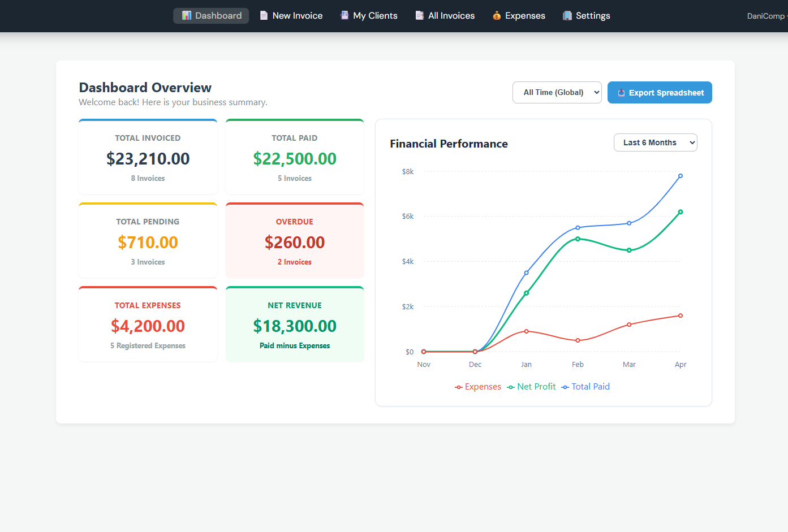Image resolution: width=788 pixels, height=532 pixels.
Task: Click the Settings books icon
Action: (x=567, y=15)
